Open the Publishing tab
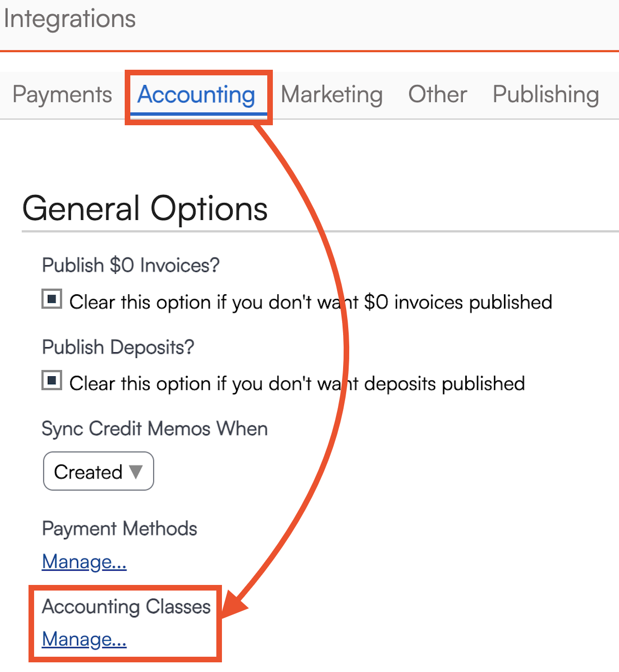The height and width of the screenshot is (672, 619). point(546,95)
